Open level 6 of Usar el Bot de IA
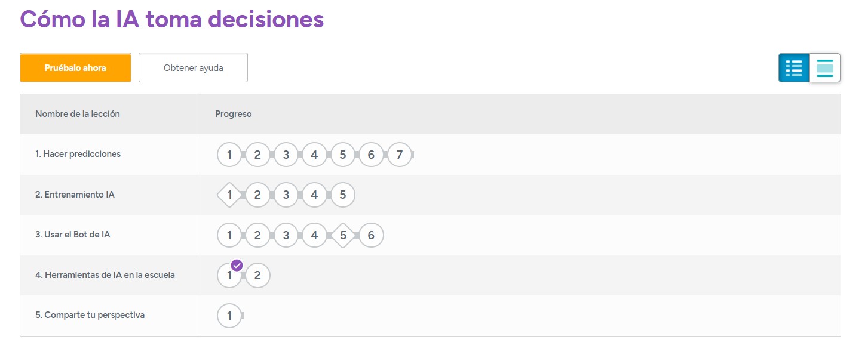The image size is (868, 364). (x=371, y=235)
